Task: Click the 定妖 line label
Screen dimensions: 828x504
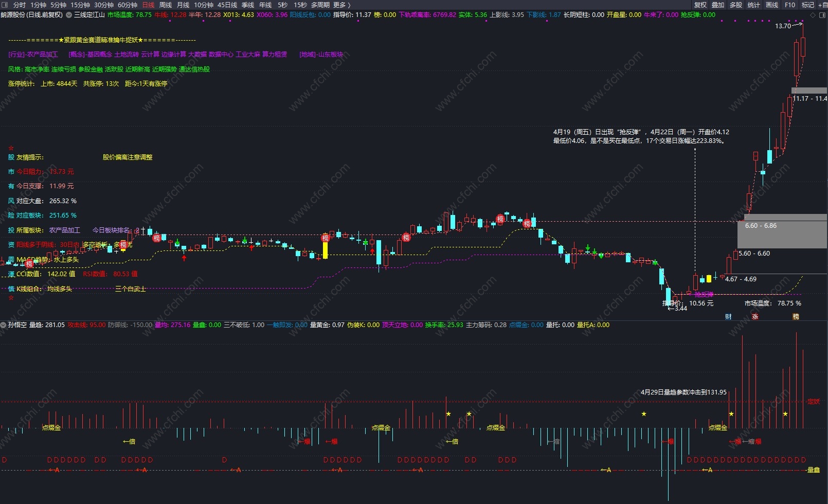Action: pyautogui.click(x=814, y=402)
